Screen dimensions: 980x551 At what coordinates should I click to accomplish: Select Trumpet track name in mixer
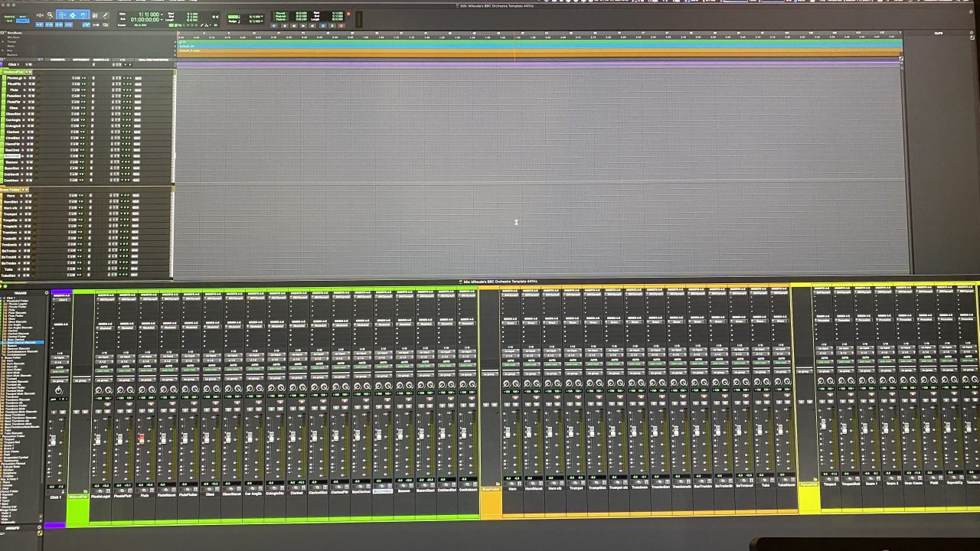click(576, 487)
